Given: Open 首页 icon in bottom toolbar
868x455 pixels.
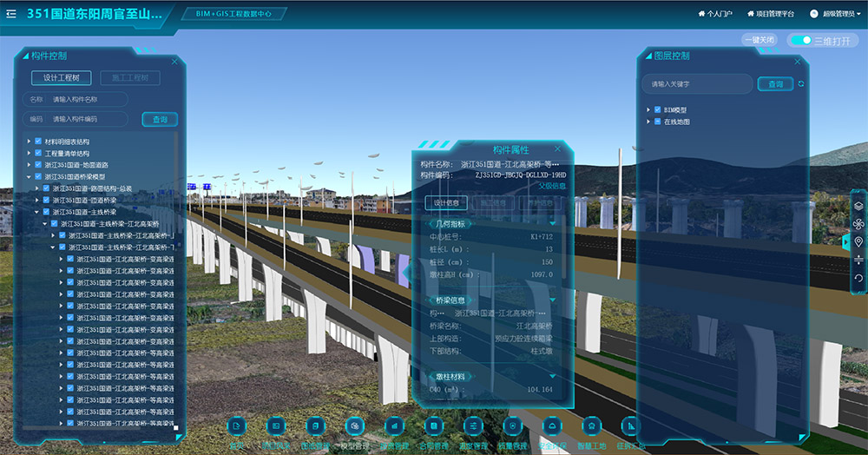Looking at the screenshot, I should coord(236,426).
